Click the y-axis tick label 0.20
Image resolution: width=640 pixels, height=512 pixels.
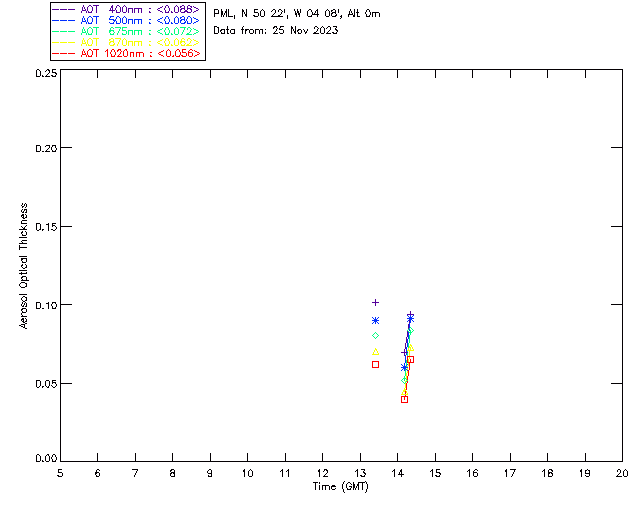click(x=46, y=148)
